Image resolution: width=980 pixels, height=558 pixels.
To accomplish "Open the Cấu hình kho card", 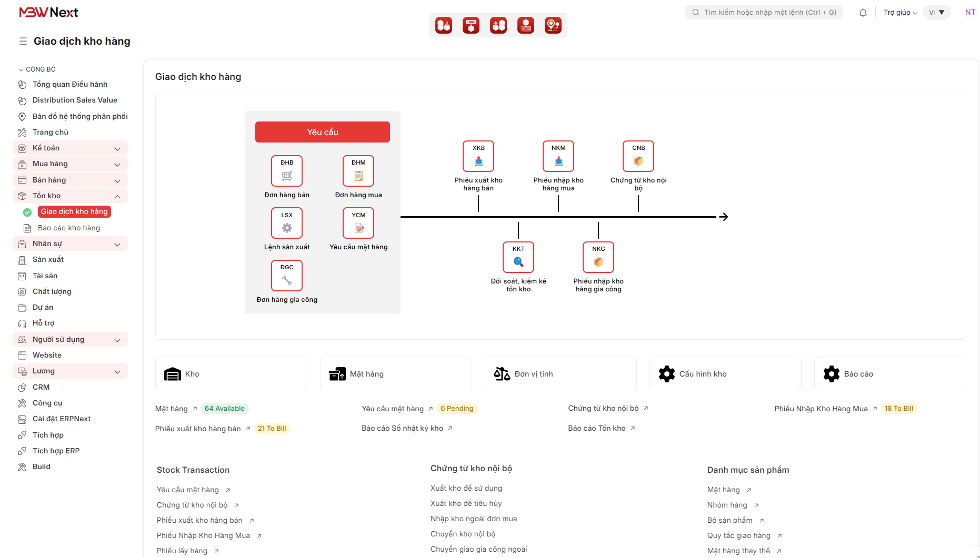I will tap(725, 374).
